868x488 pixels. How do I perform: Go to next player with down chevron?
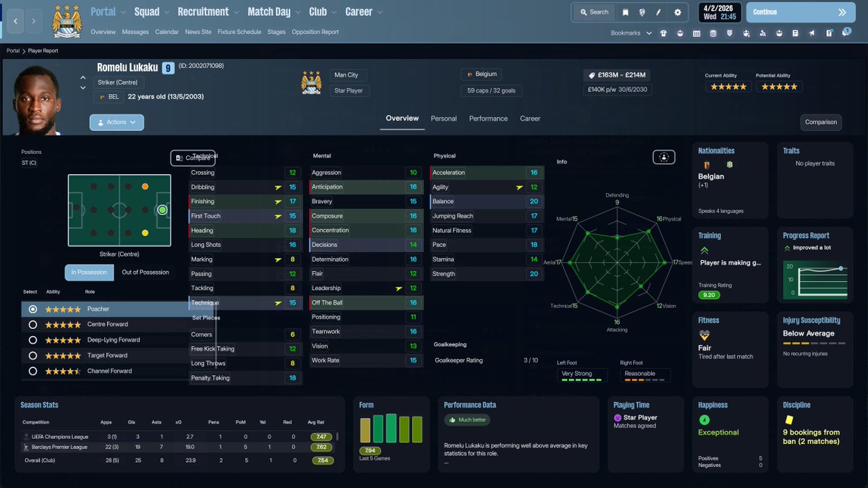point(83,87)
